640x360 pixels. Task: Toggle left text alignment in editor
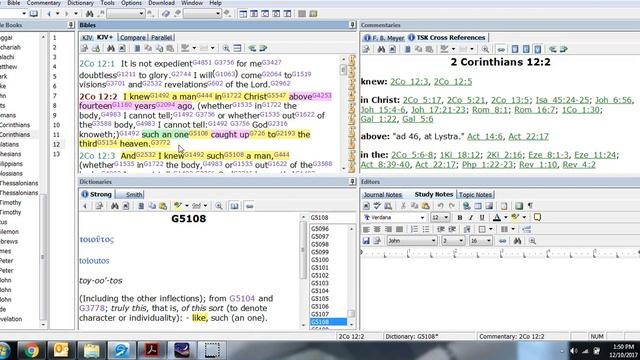coord(366,229)
